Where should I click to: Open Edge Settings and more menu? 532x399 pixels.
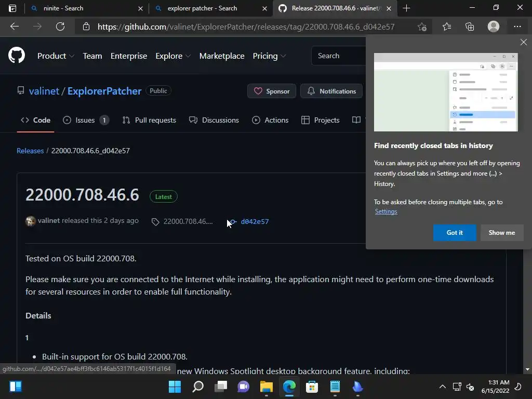pos(517,26)
